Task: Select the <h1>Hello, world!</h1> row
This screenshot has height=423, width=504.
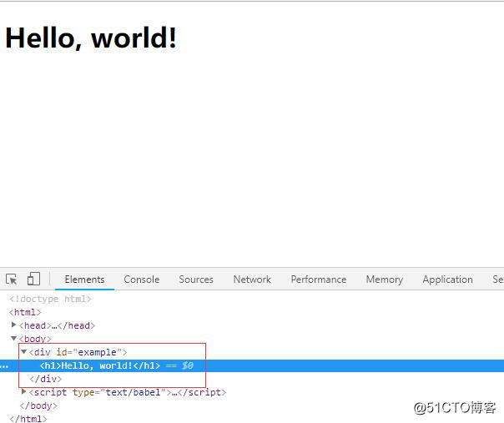Action: [x=252, y=365]
